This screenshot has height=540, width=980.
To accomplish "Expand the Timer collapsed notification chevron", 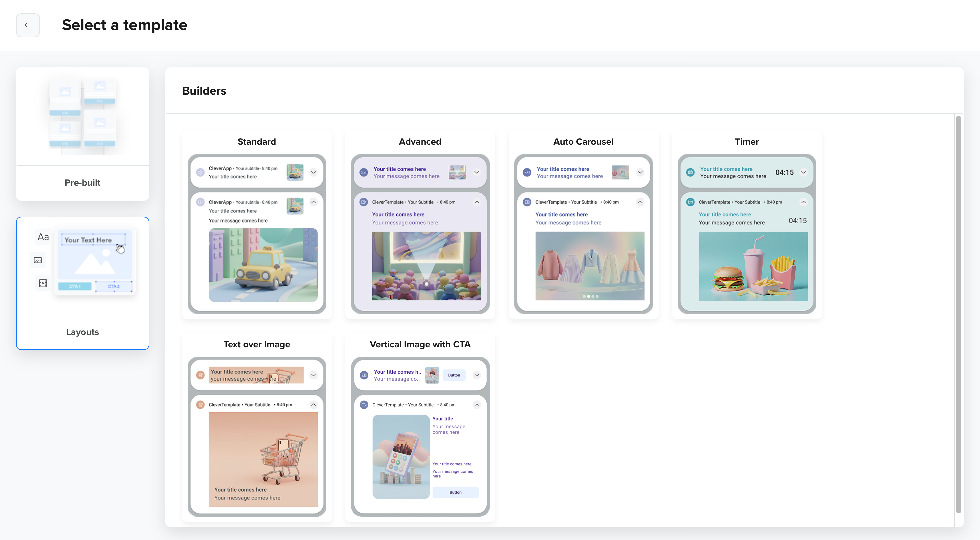I will click(803, 172).
